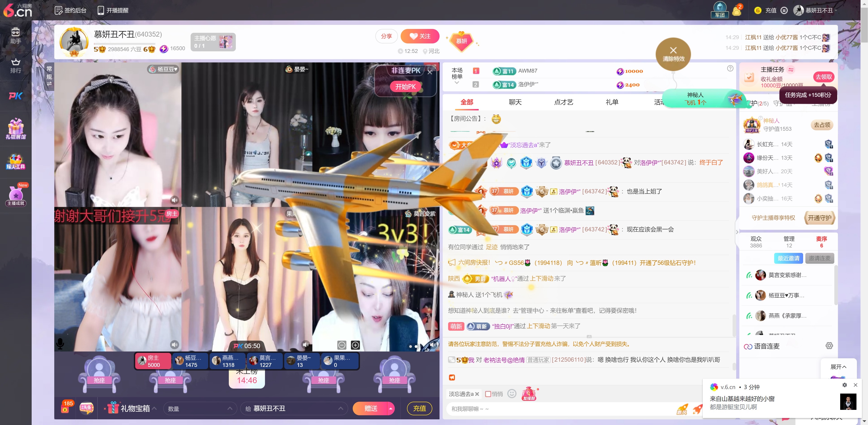
Task: Open the 军团 legion icon
Action: point(719,10)
